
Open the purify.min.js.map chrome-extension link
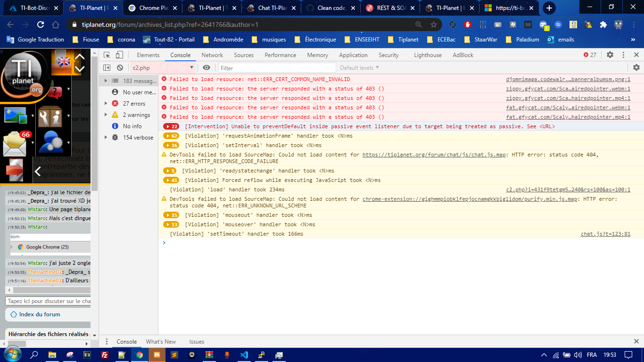tap(471, 199)
